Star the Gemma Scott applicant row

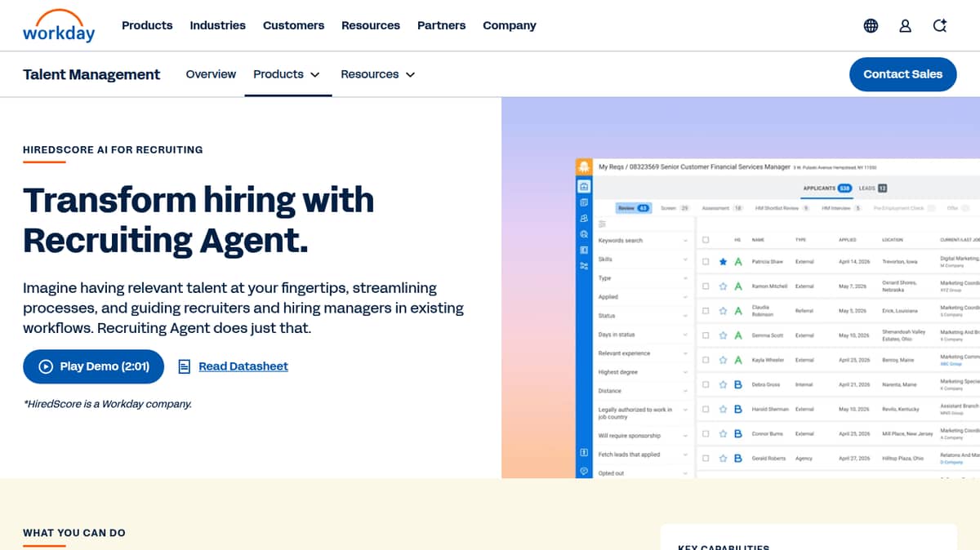[723, 335]
